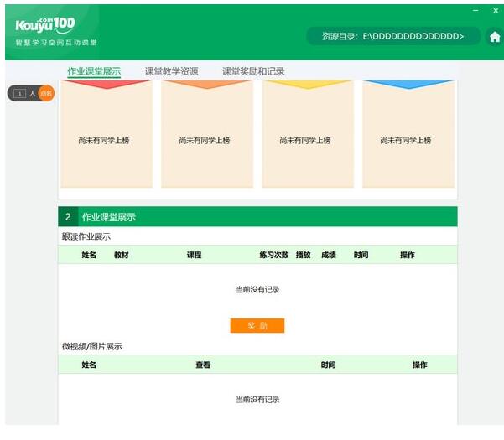504x440 pixels.
Task: Click the Kouyu100 logo
Action: coord(45,26)
